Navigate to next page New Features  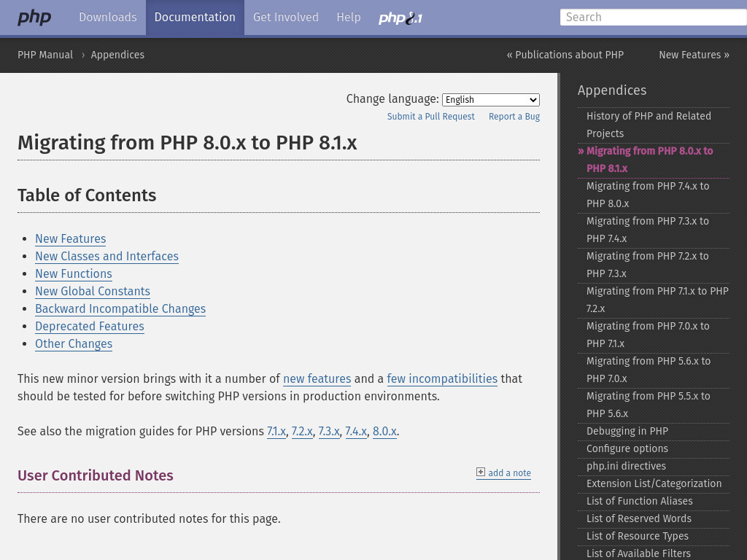point(694,55)
